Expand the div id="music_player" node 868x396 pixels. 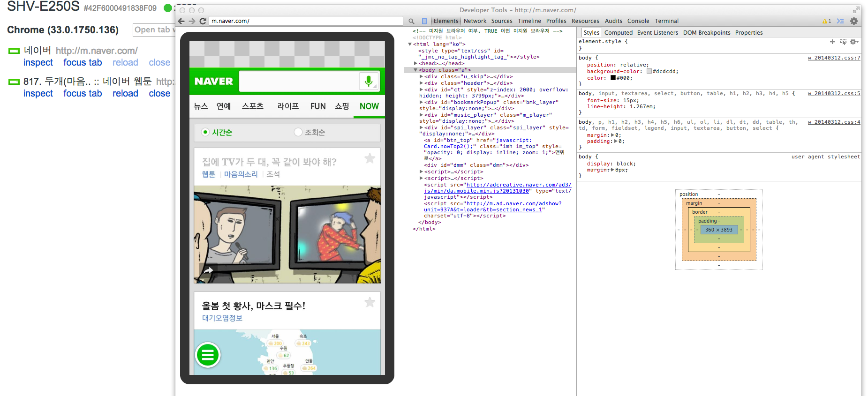coord(421,115)
